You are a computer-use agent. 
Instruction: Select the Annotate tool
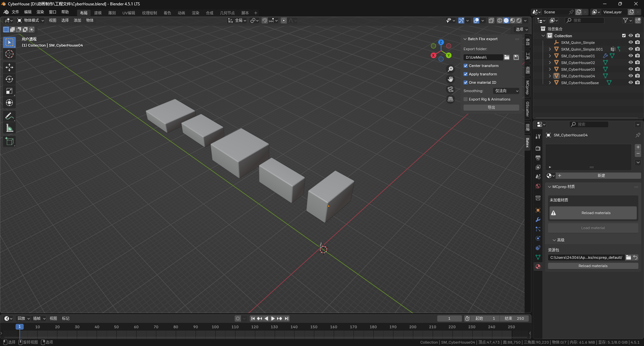tap(9, 116)
